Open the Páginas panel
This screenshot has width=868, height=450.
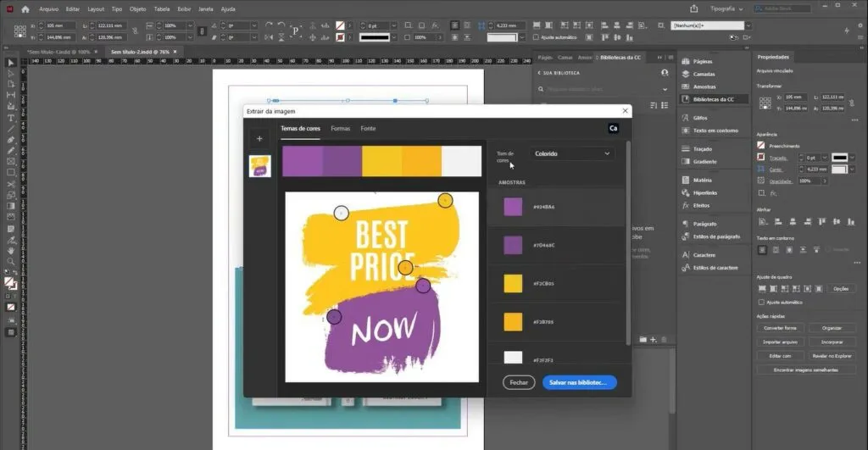(703, 62)
